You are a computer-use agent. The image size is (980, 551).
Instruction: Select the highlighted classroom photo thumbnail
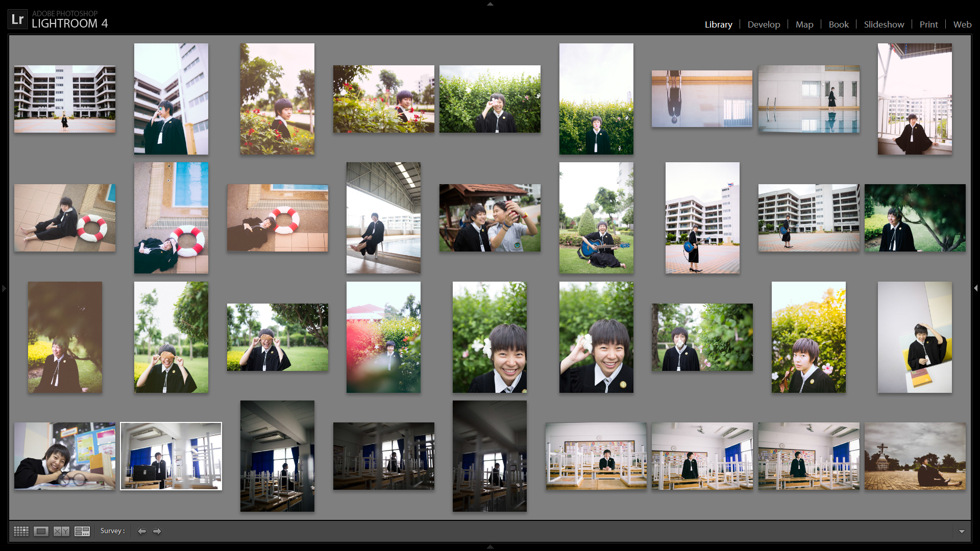[171, 456]
